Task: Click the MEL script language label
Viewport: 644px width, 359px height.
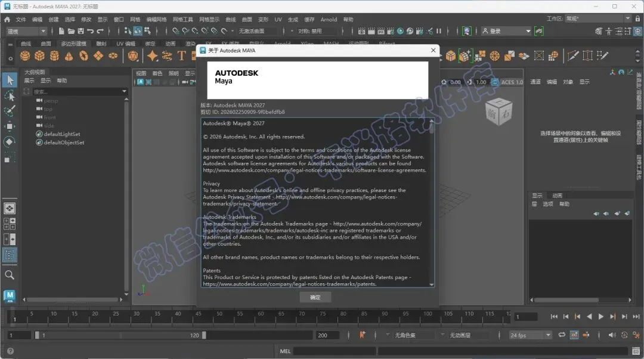Action: pyautogui.click(x=285, y=351)
